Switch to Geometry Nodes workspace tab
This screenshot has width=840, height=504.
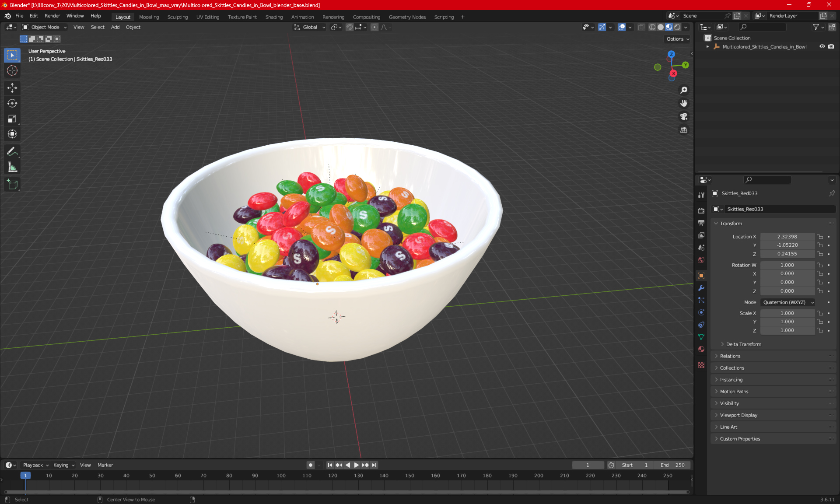click(x=407, y=17)
